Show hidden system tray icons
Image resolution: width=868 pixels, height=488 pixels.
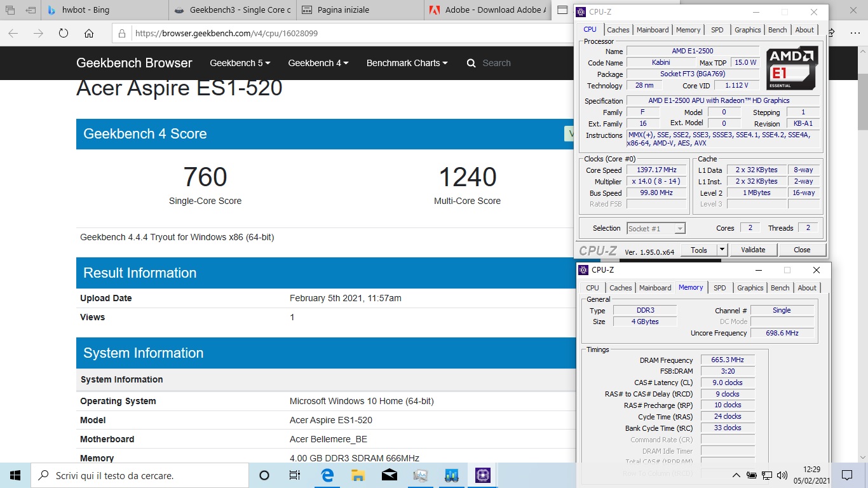(736, 475)
